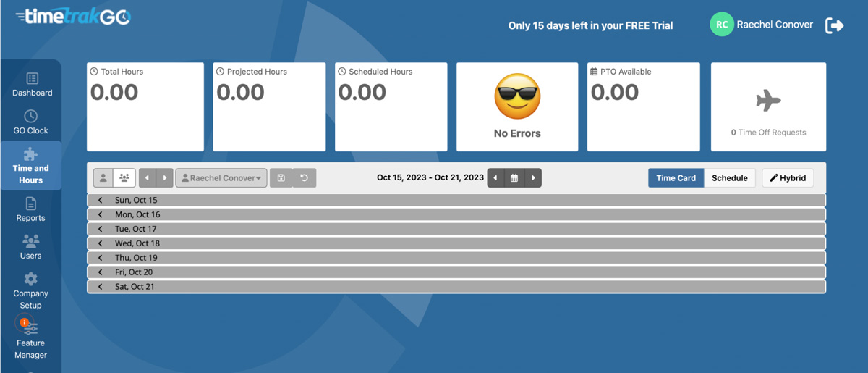The height and width of the screenshot is (373, 868).
Task: Click the Feature Manager notification badge
Action: (24, 322)
